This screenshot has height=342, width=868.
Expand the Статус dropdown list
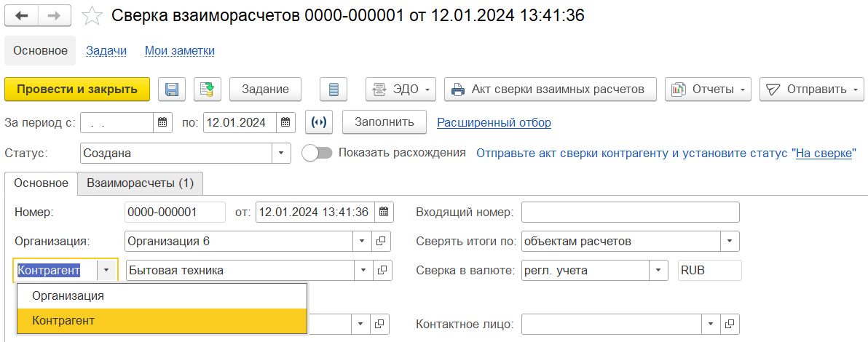pyautogui.click(x=281, y=154)
